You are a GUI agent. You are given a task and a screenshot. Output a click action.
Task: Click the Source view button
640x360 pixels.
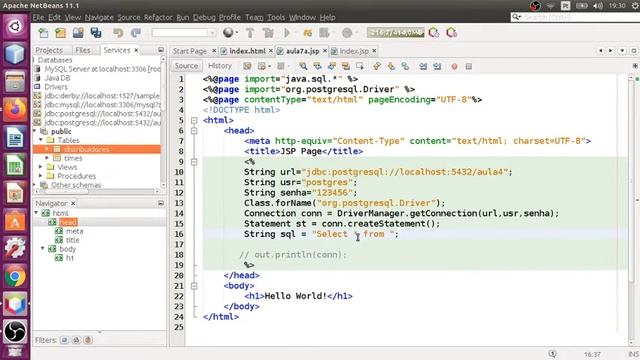pyautogui.click(x=186, y=66)
